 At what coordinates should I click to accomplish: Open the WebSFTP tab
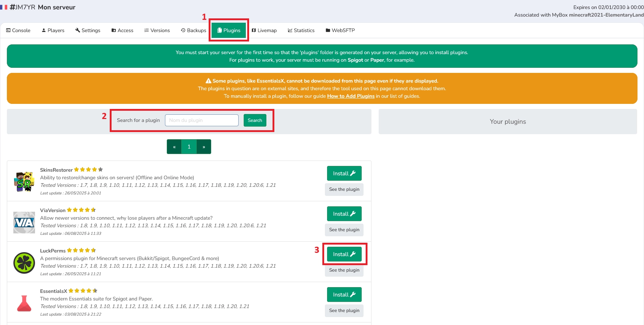click(x=340, y=30)
